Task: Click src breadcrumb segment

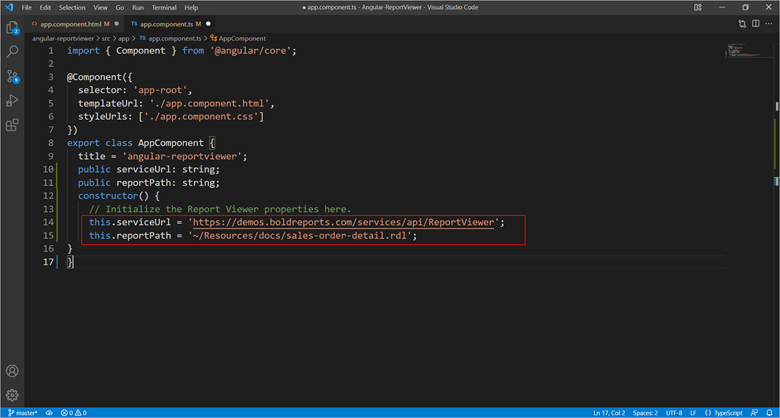Action: pyautogui.click(x=106, y=38)
